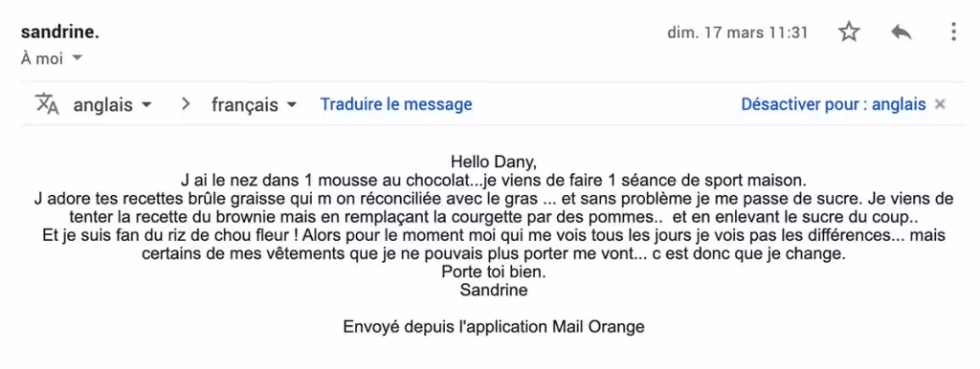
Task: Click the 'Hello Dany,' greeting line
Action: pyautogui.click(x=494, y=162)
